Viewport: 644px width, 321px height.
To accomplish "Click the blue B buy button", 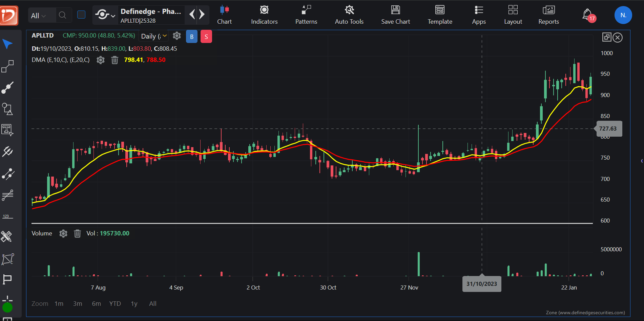I will (x=192, y=37).
